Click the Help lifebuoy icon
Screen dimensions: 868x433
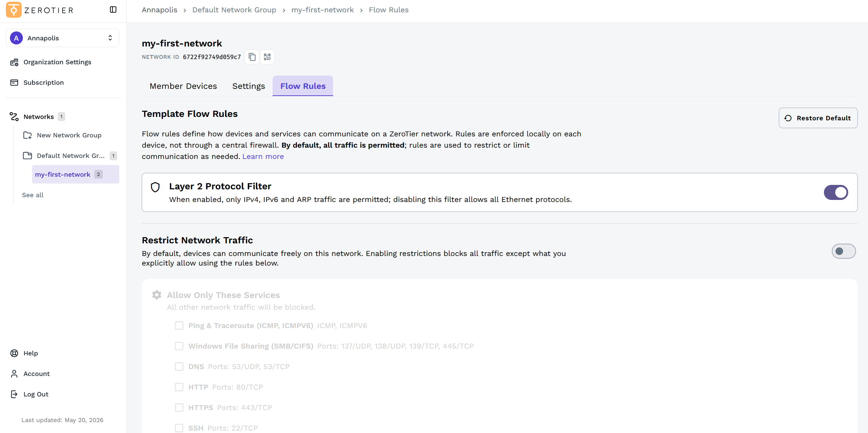click(x=14, y=353)
